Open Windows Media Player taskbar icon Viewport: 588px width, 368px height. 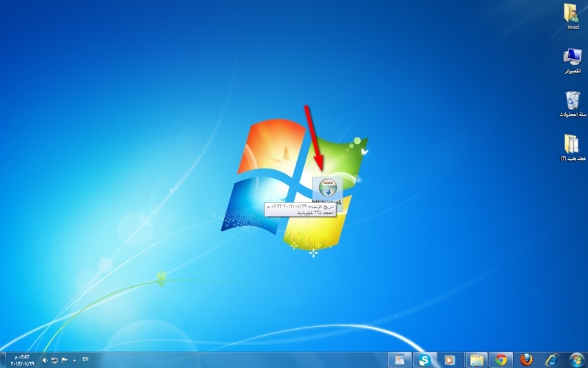point(450,360)
